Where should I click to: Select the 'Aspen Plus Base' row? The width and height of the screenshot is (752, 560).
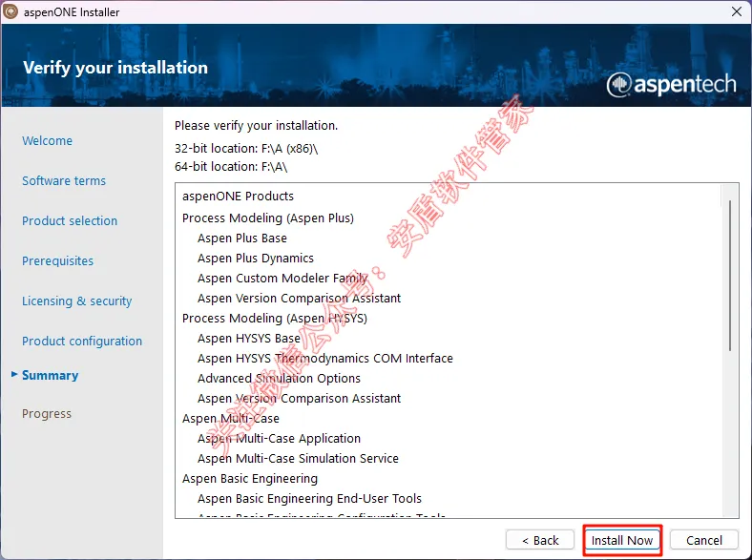(242, 238)
